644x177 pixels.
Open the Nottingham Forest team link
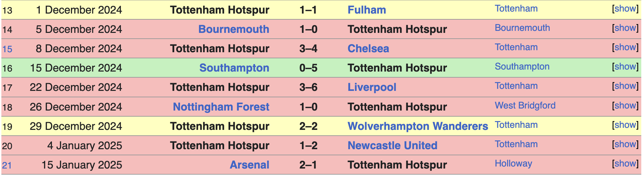tap(221, 107)
